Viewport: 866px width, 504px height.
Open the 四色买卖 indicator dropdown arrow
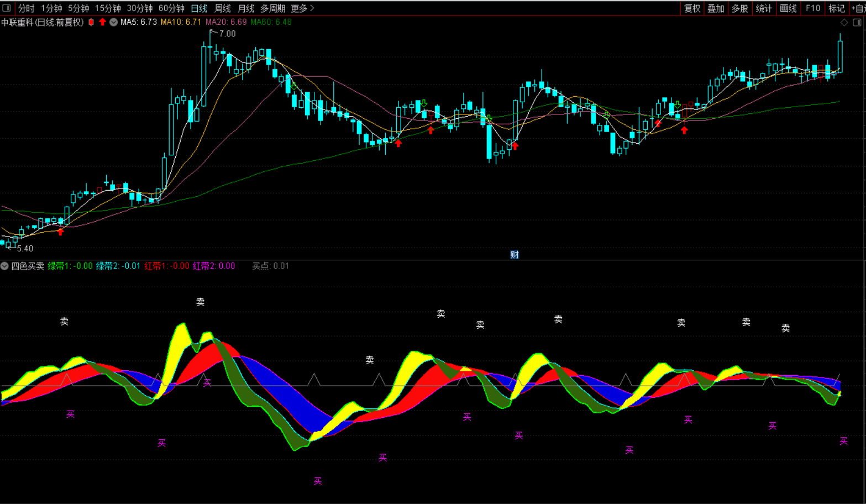click(x=4, y=266)
